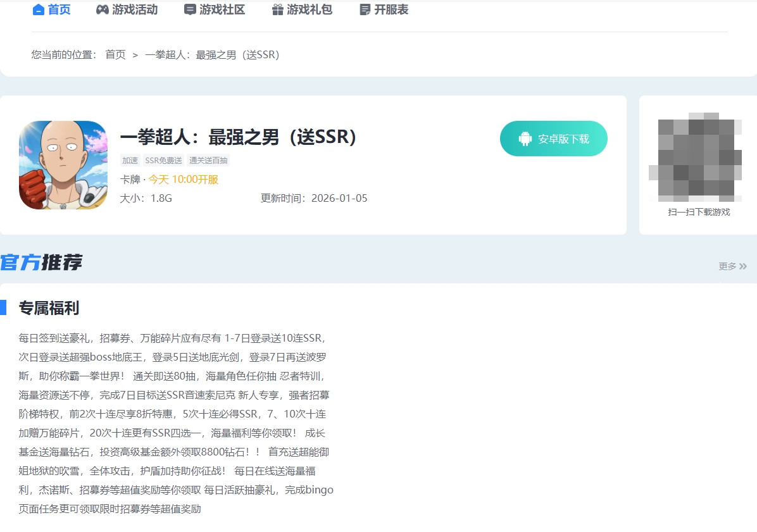Viewport: 757px width, 532px height.
Task: Switch to the 游戏社区 tab
Action: pos(222,10)
